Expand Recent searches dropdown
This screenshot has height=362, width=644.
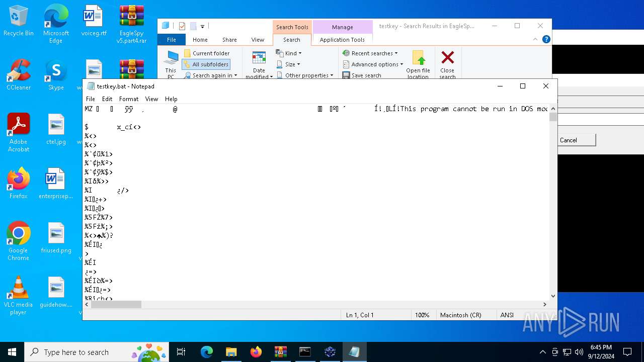[370, 53]
